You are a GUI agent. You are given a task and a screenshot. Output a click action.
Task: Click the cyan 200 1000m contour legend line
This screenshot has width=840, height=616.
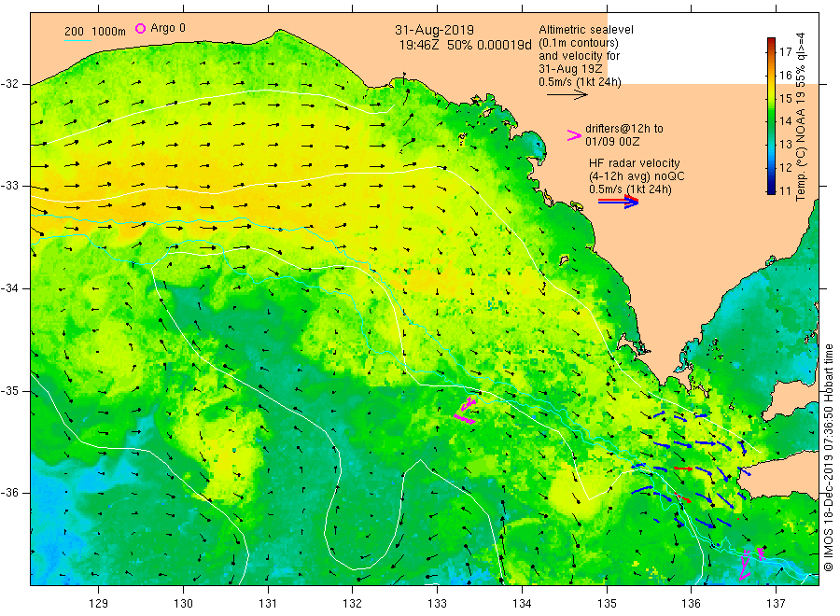pyautogui.click(x=78, y=39)
